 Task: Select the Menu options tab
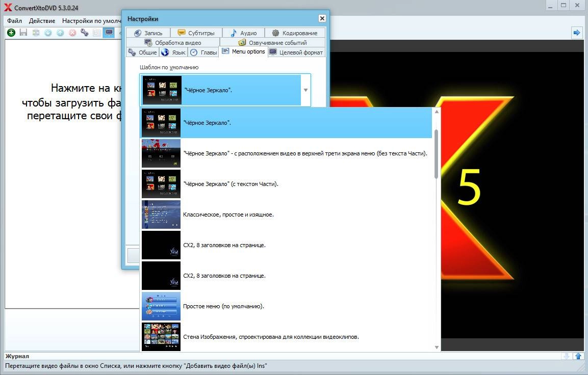pyautogui.click(x=243, y=51)
